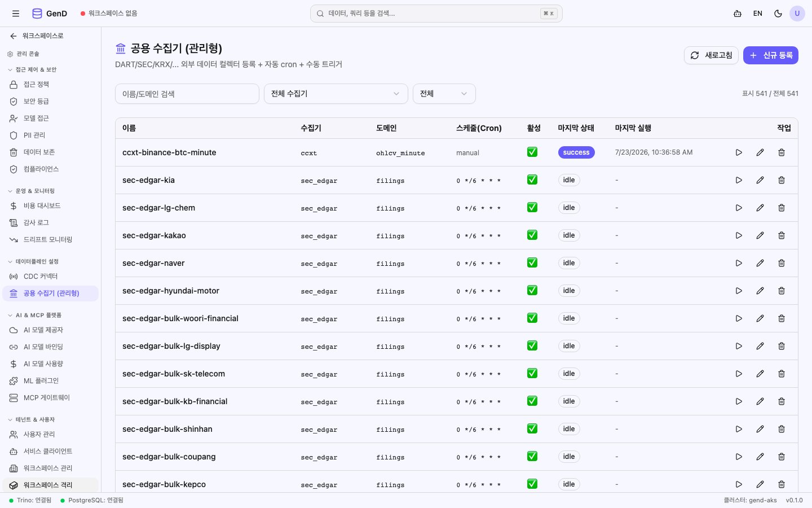Collapse the 데이터플레인 설정 section
Image resolution: width=812 pixels, height=508 pixels.
34,261
